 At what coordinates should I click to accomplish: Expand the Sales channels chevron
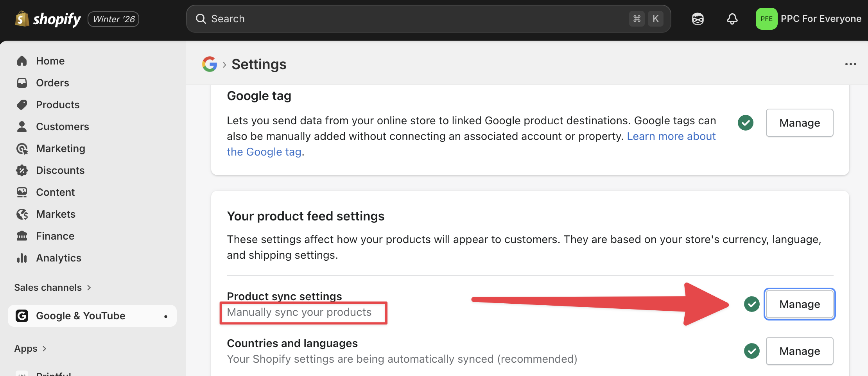click(89, 288)
